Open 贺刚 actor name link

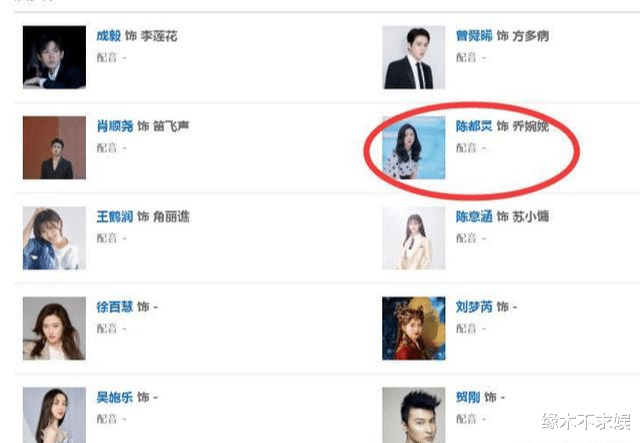[468, 397]
